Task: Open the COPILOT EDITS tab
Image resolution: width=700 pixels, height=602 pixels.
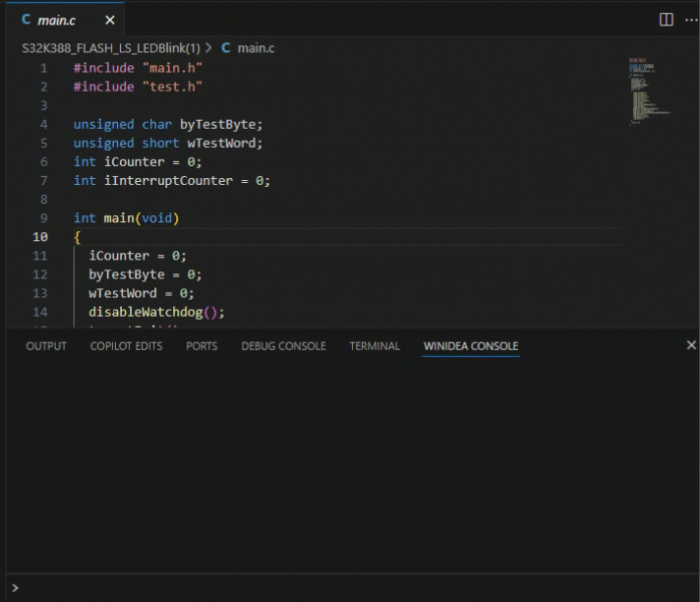Action: point(126,346)
